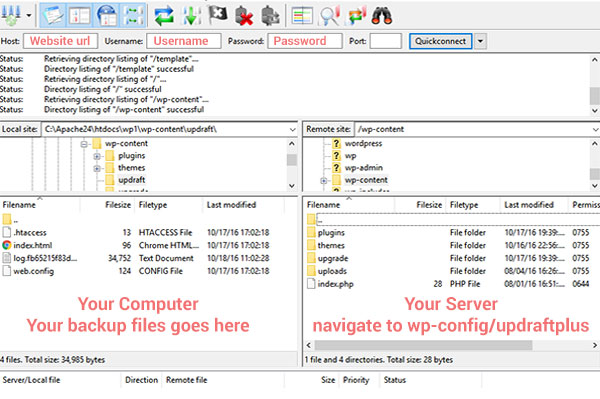Sort transfer queue by Priority column
Viewport: 600px width, 399px height.
tap(356, 380)
